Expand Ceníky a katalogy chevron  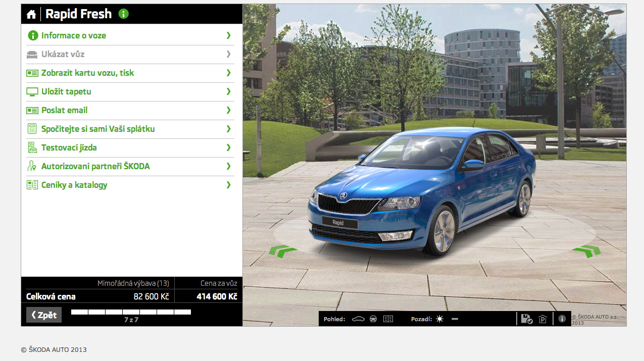pos(228,185)
